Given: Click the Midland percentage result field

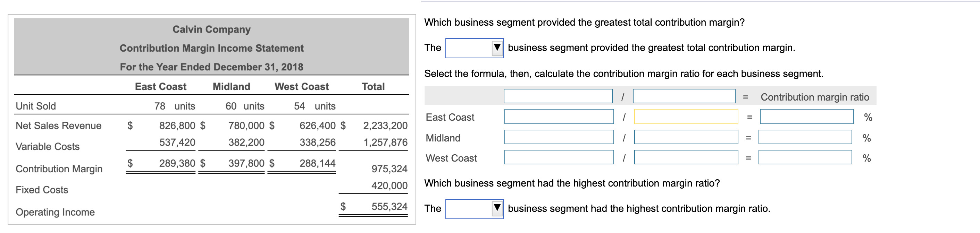Looking at the screenshot, I should 806,138.
